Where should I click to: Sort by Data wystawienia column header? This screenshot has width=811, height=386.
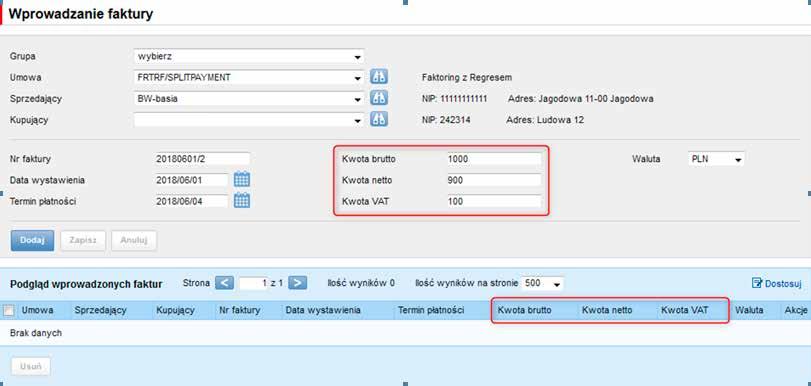click(x=323, y=310)
